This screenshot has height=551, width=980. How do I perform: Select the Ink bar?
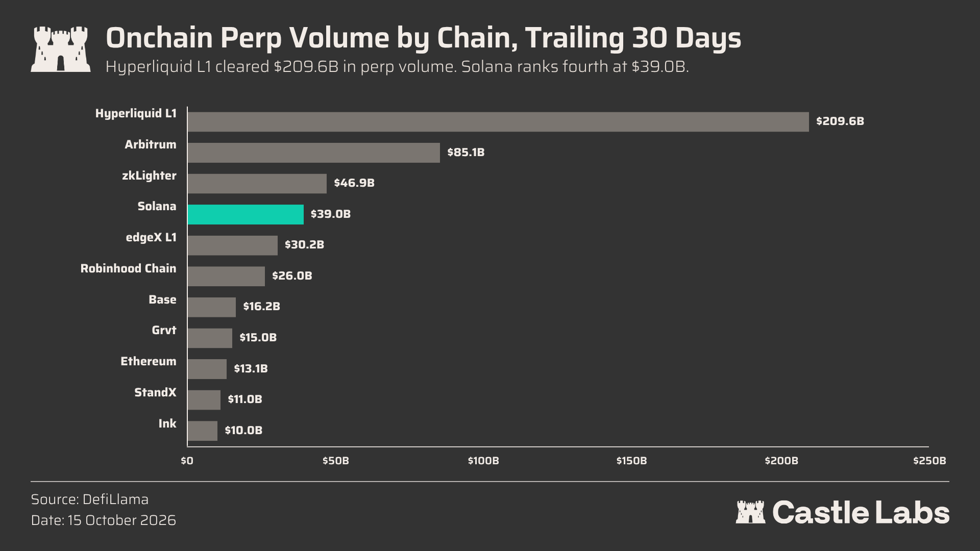pos(203,431)
